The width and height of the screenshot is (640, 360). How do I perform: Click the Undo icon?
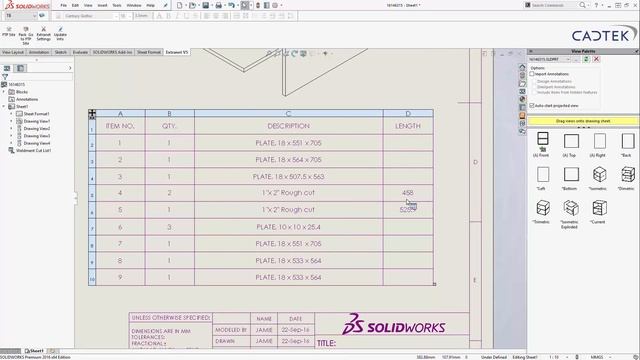pyautogui.click(x=231, y=5)
